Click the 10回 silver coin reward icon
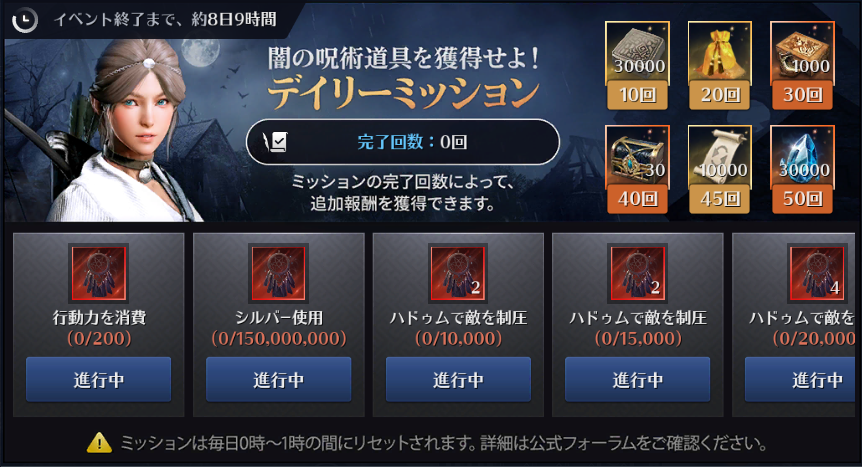Screen dimensions: 862x467 pos(637,53)
